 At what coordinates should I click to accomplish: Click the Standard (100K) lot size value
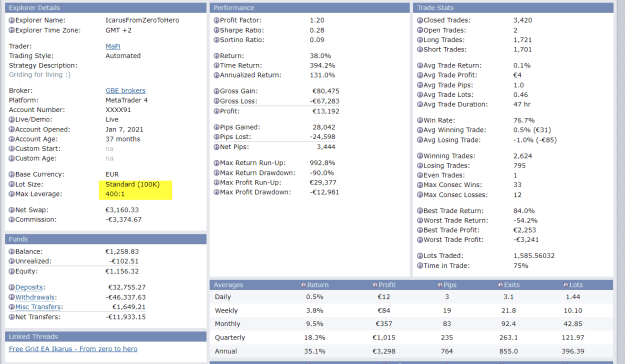(x=132, y=185)
